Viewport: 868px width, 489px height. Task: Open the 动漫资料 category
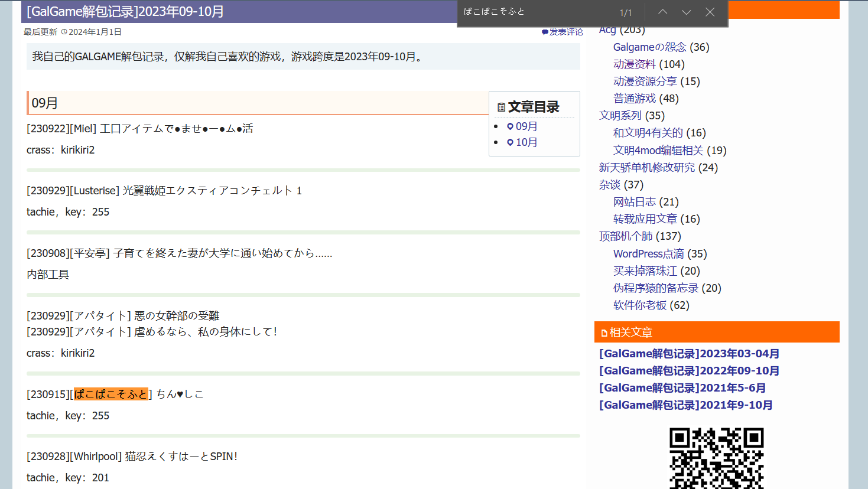coord(634,64)
